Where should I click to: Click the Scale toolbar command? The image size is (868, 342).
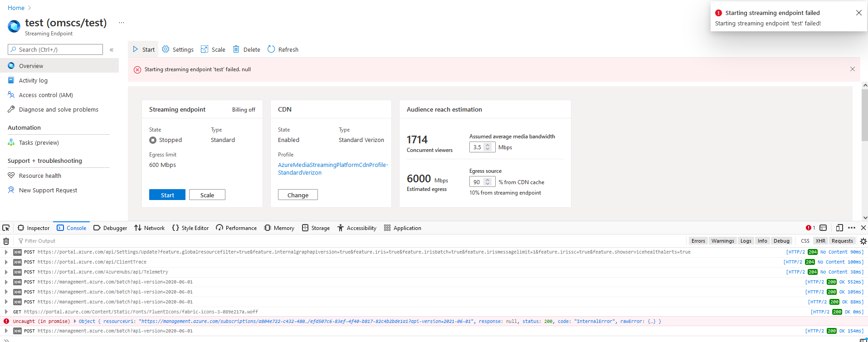213,49
